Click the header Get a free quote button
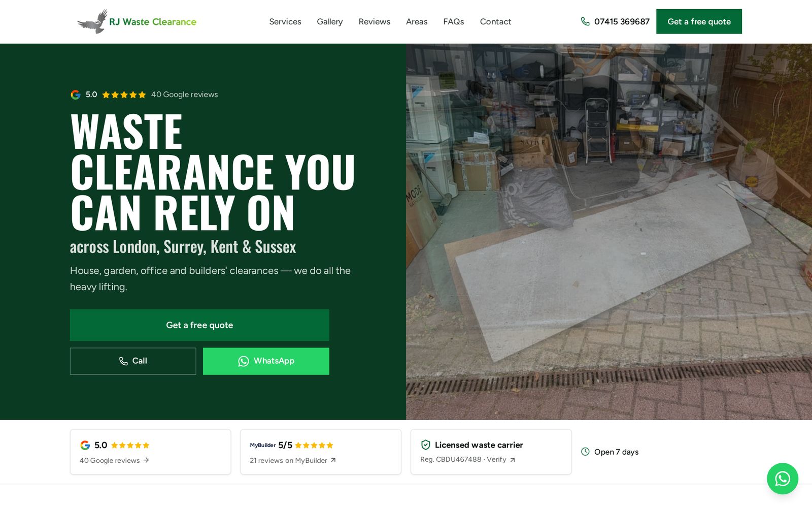The height and width of the screenshot is (508, 812). pyautogui.click(x=699, y=21)
